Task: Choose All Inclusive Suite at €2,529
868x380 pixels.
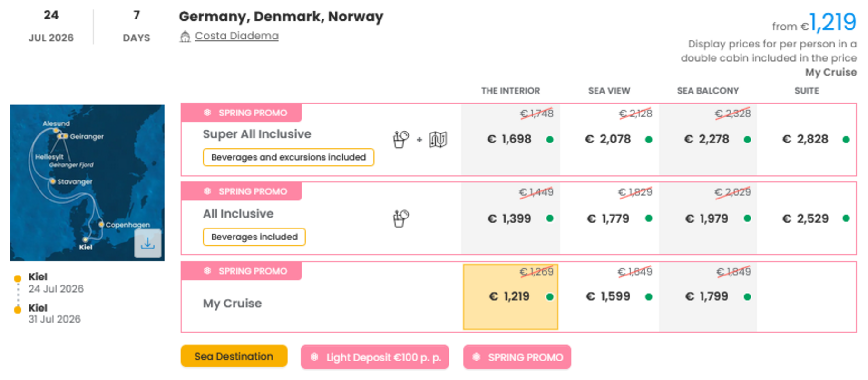Action: pyautogui.click(x=806, y=218)
